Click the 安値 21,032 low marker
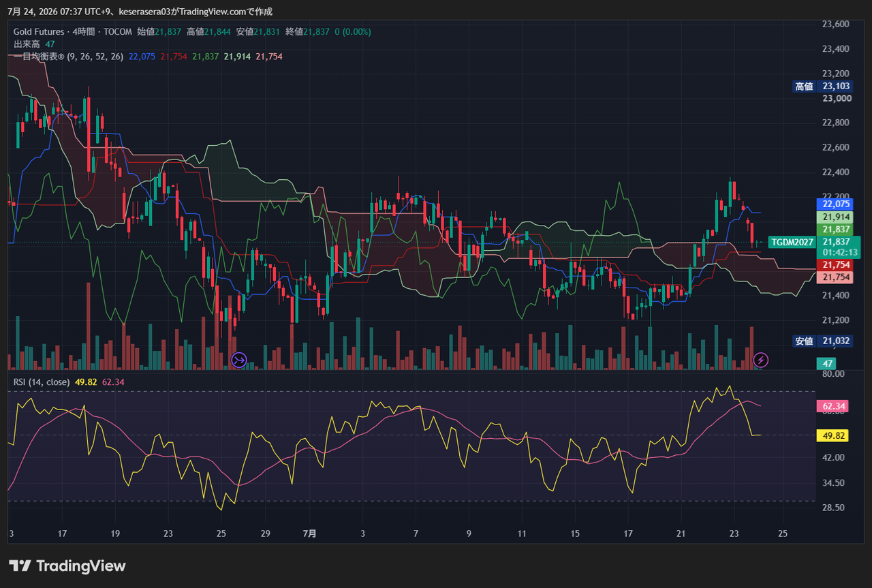Image resolution: width=872 pixels, height=588 pixels. [x=822, y=341]
